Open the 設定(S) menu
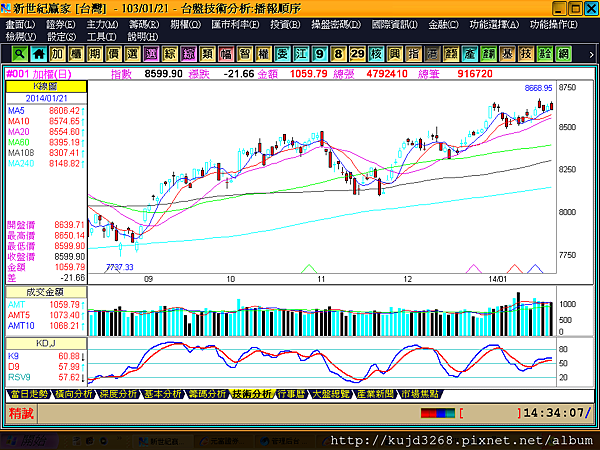Screen dimensions: 600x450 coord(61,37)
